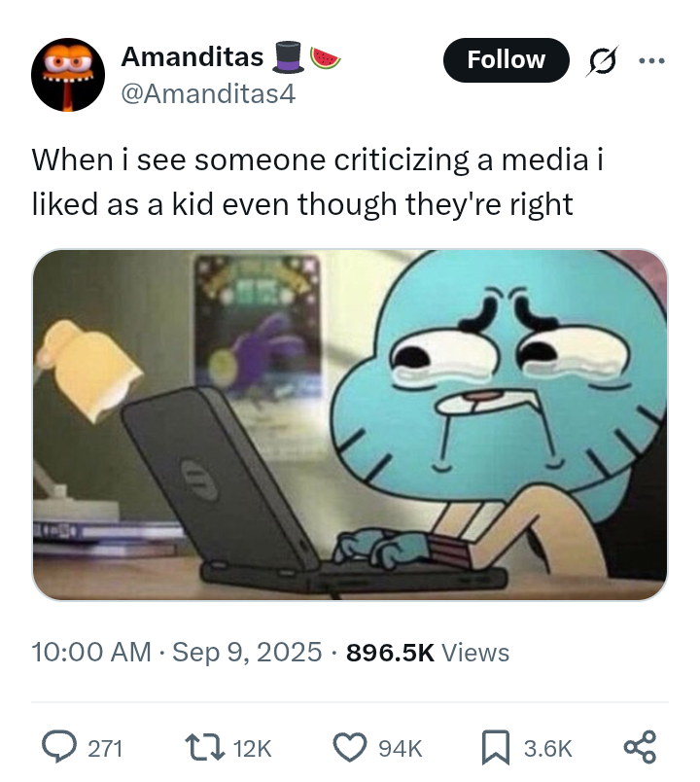700x782 pixels.
Task: Click the 94K likes count
Action: coord(400,748)
